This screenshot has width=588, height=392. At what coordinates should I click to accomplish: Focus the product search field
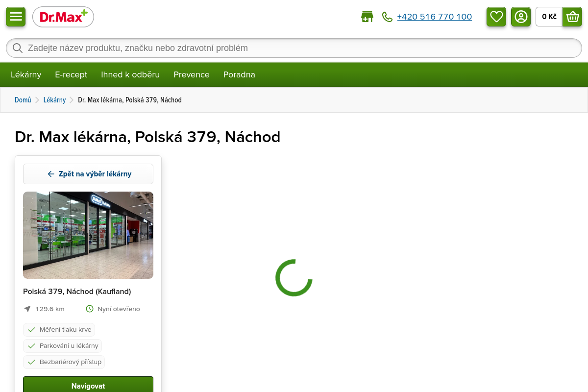coord(294,48)
